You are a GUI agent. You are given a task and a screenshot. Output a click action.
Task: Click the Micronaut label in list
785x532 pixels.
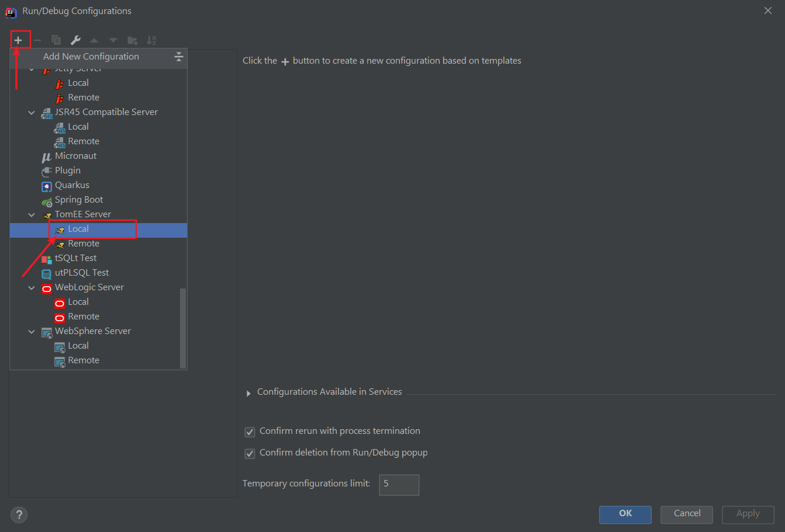(76, 156)
